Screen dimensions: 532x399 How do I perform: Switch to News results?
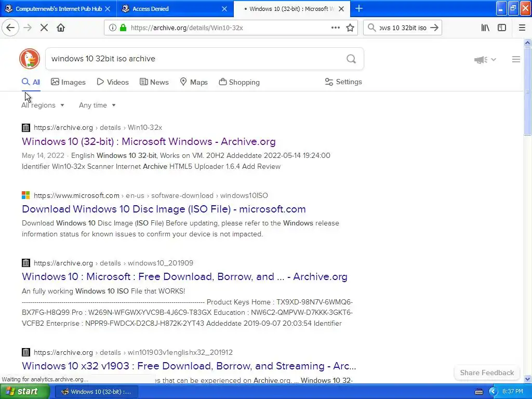click(154, 82)
